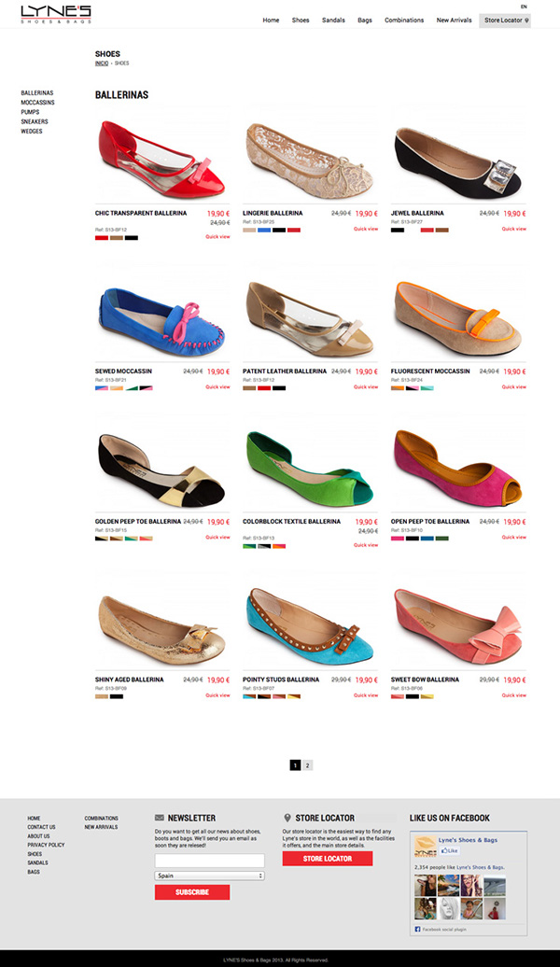
Task: Go to page 2 of results
Action: tap(308, 765)
